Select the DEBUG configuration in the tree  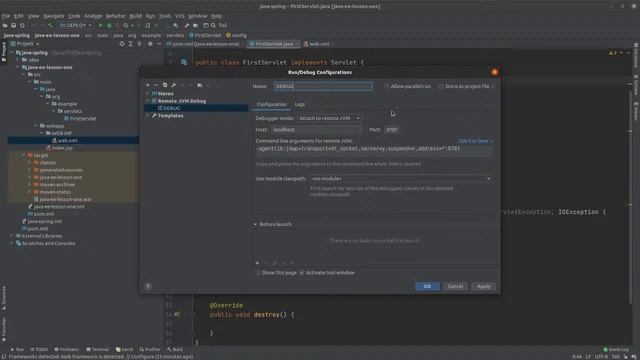click(x=196, y=108)
